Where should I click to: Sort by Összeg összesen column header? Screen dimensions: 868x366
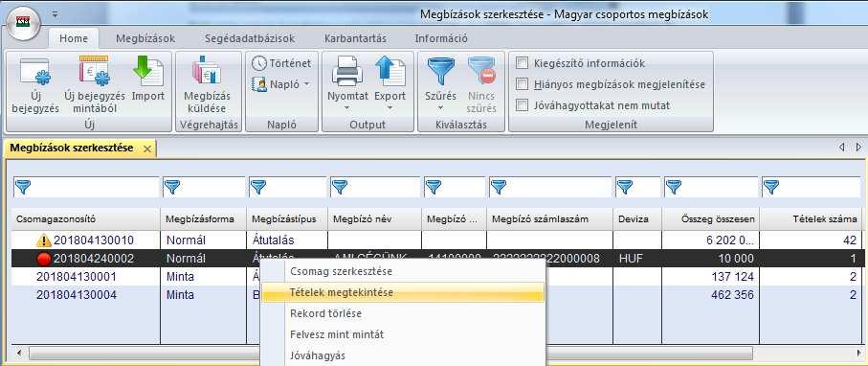710,219
